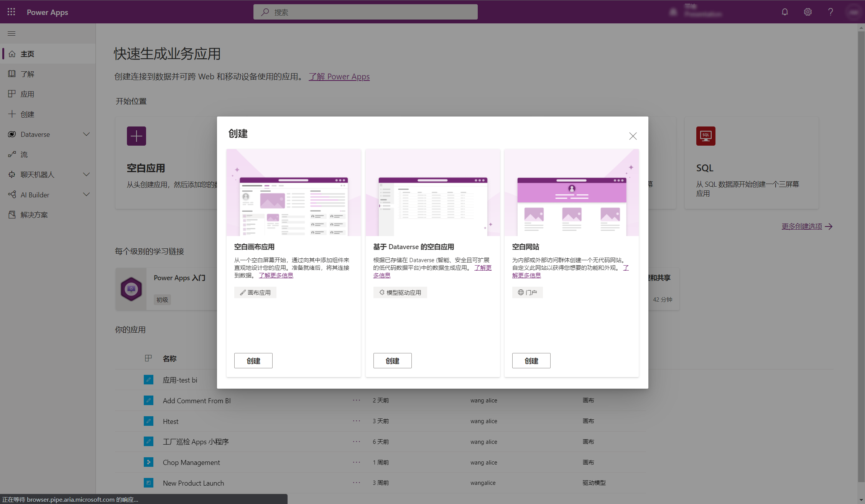The width and height of the screenshot is (865, 504).
Task: Open the settings gear icon
Action: [x=807, y=12]
